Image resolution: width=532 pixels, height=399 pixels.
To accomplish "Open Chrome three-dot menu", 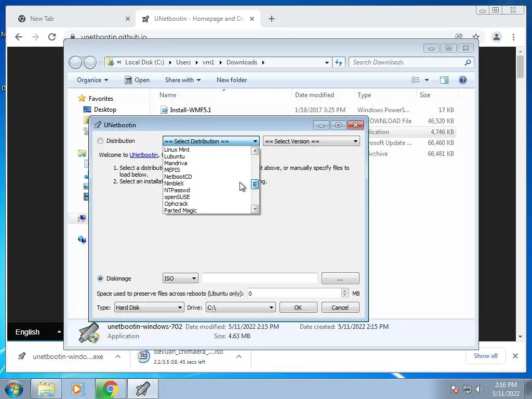I will click(513, 37).
